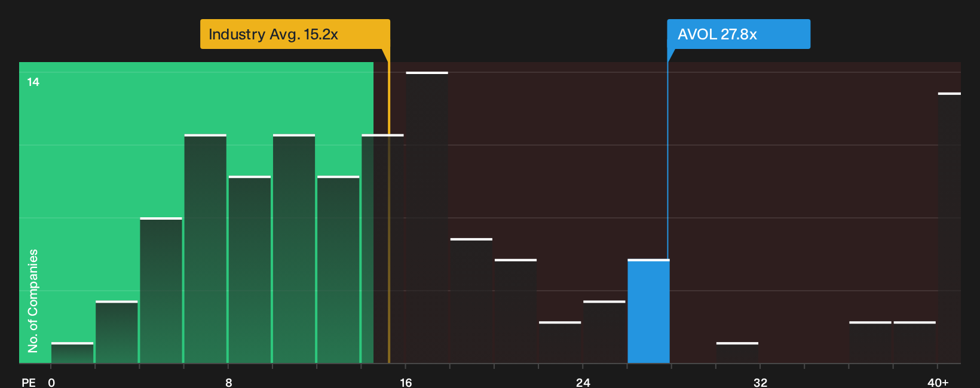980x388 pixels.
Task: Click the AVOL 27.8x label
Action: click(739, 34)
